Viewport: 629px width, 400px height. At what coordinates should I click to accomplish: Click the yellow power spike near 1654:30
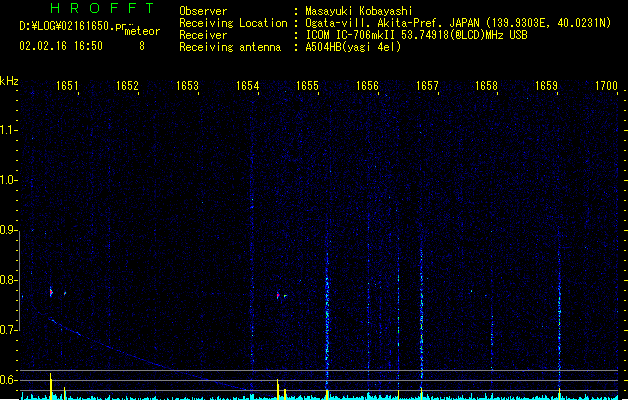pyautogui.click(x=278, y=389)
